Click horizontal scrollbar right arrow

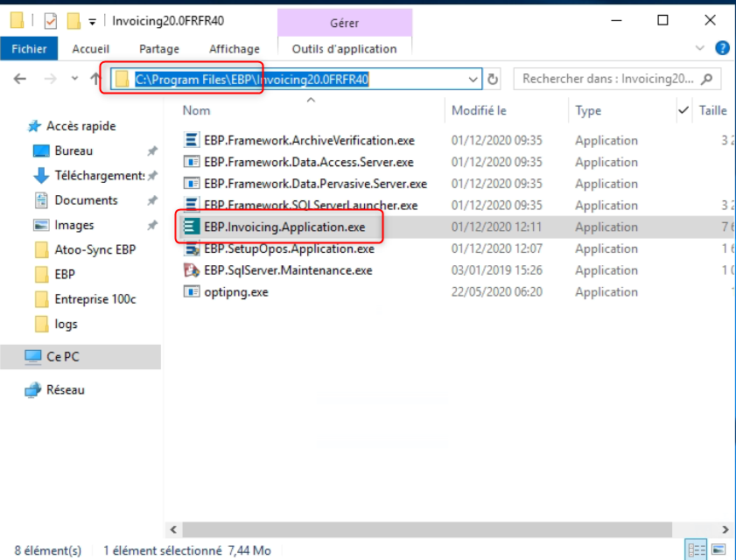(725, 529)
